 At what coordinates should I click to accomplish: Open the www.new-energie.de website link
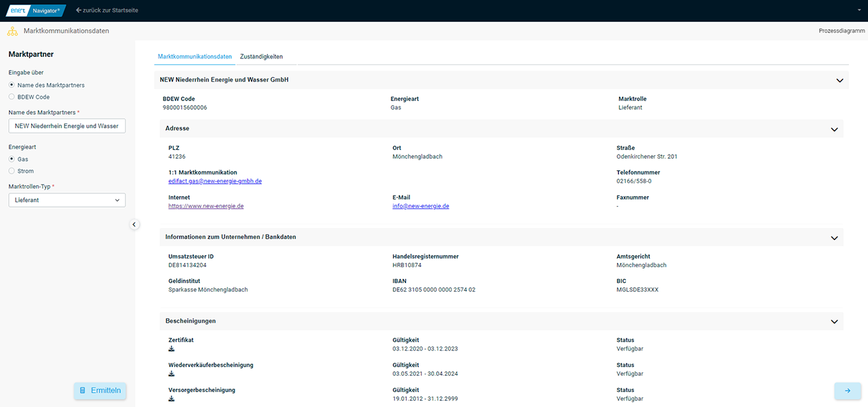click(x=206, y=206)
